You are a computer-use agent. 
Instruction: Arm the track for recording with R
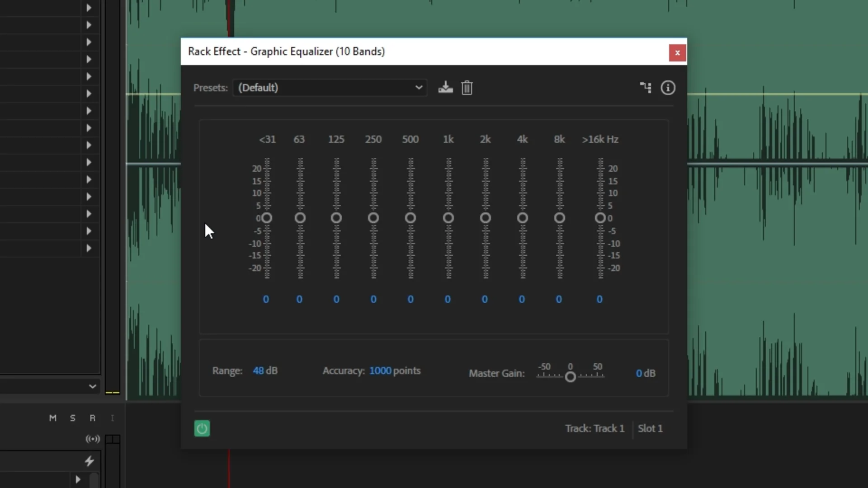click(93, 418)
